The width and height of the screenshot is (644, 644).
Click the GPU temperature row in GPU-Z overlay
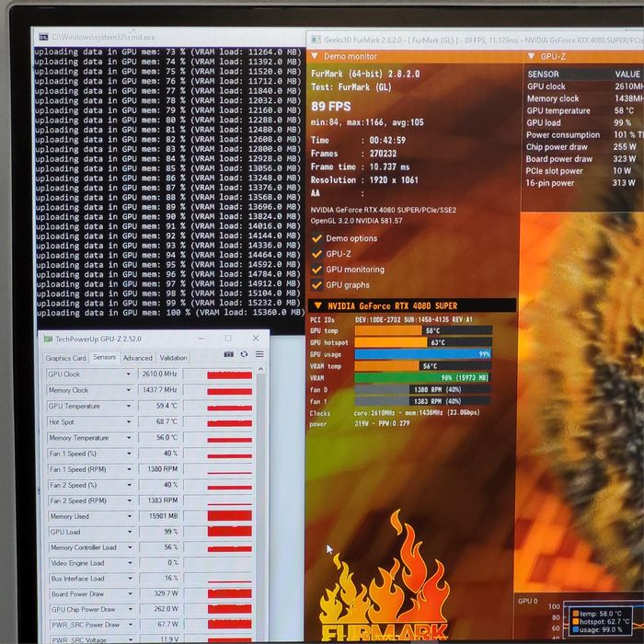[583, 110]
